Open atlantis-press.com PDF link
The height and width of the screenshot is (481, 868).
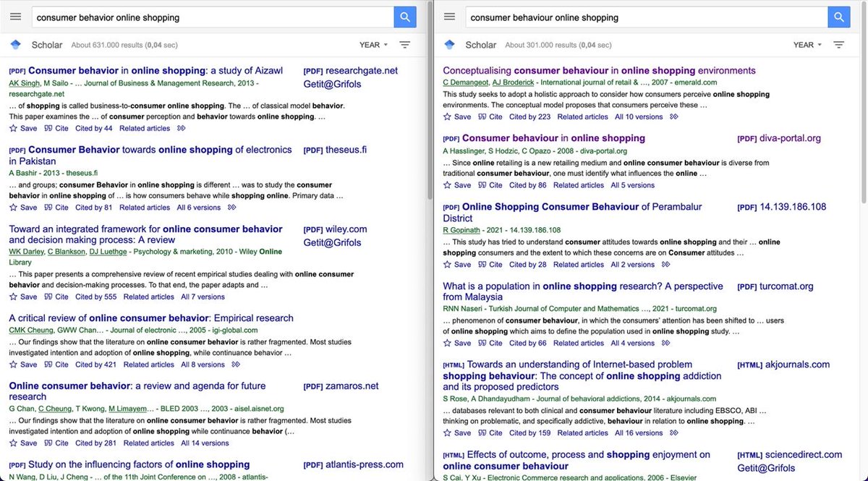353,464
